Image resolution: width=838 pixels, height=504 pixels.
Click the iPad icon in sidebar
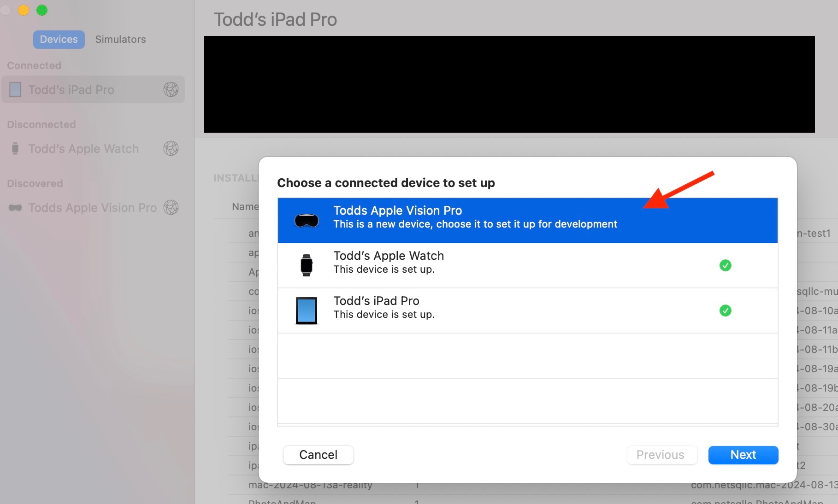[x=15, y=89]
